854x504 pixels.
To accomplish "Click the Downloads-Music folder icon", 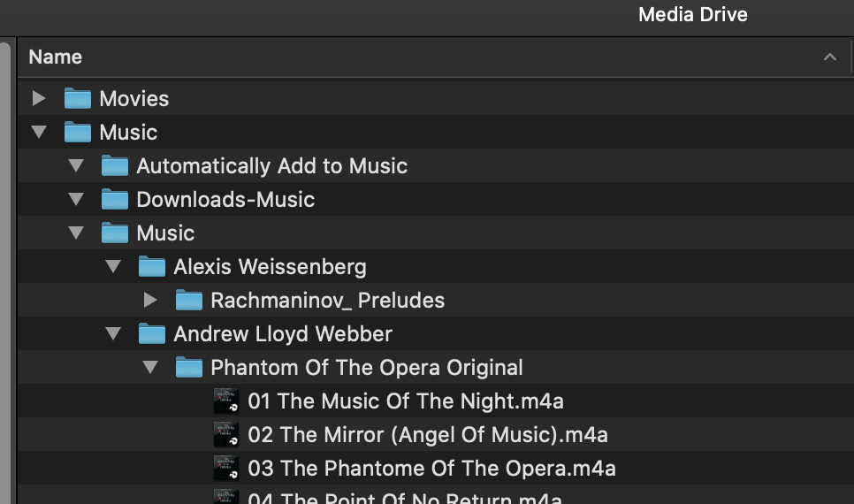I will coord(114,200).
